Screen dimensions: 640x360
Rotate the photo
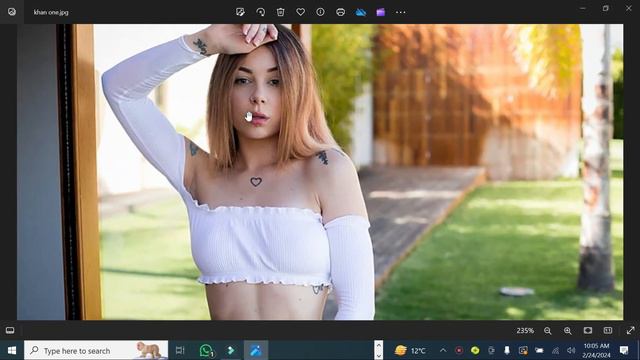260,12
